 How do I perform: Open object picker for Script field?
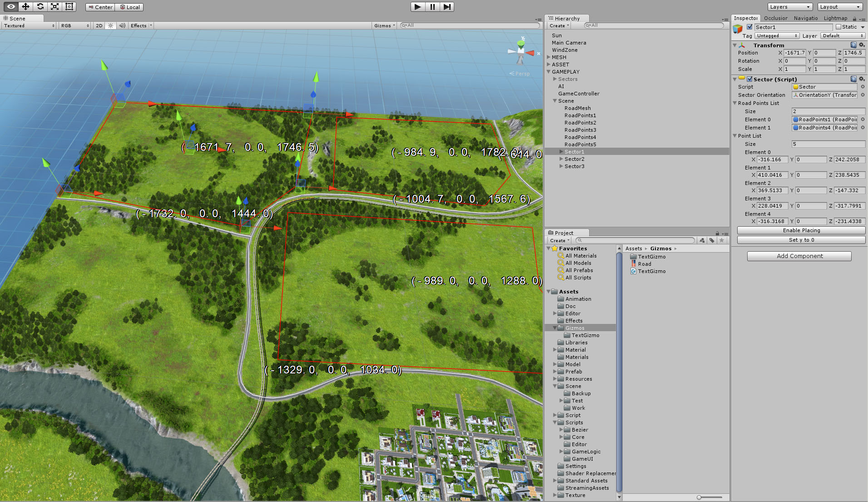(x=862, y=87)
